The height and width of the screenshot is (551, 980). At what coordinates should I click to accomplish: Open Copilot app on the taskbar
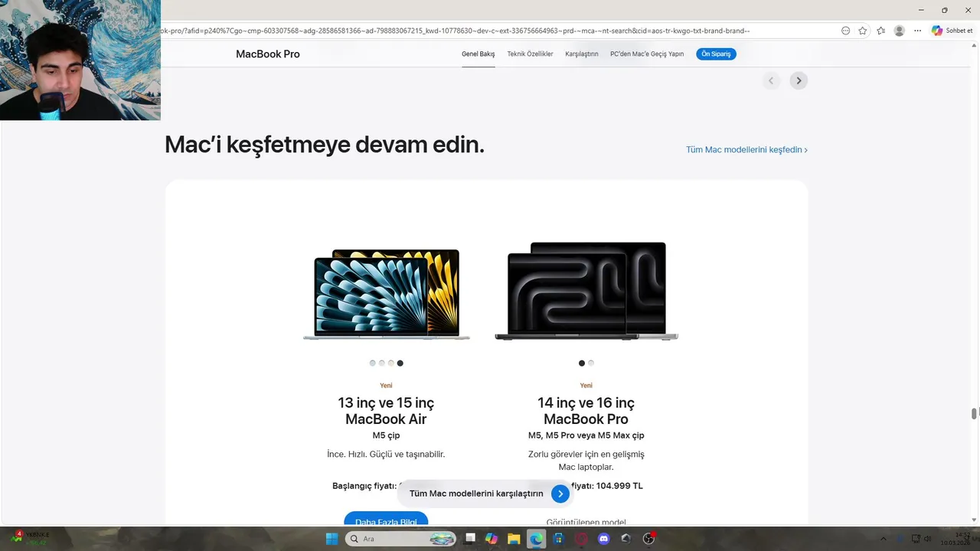[x=492, y=539]
